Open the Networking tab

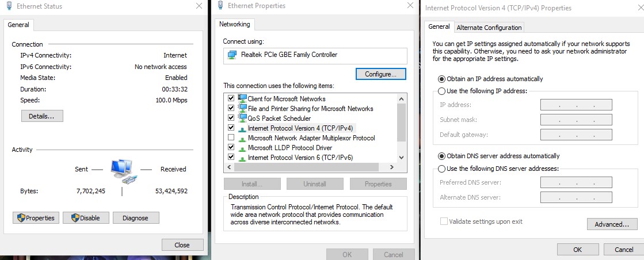point(234,24)
